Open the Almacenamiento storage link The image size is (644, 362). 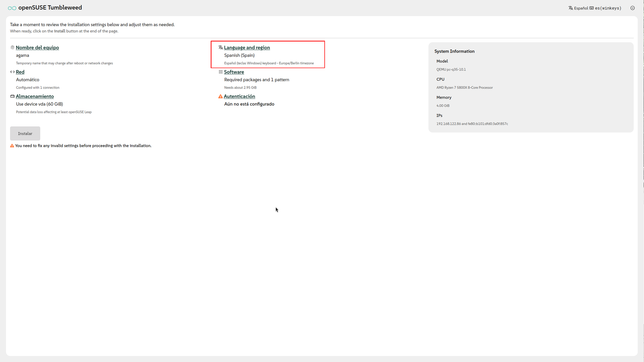[35, 97]
